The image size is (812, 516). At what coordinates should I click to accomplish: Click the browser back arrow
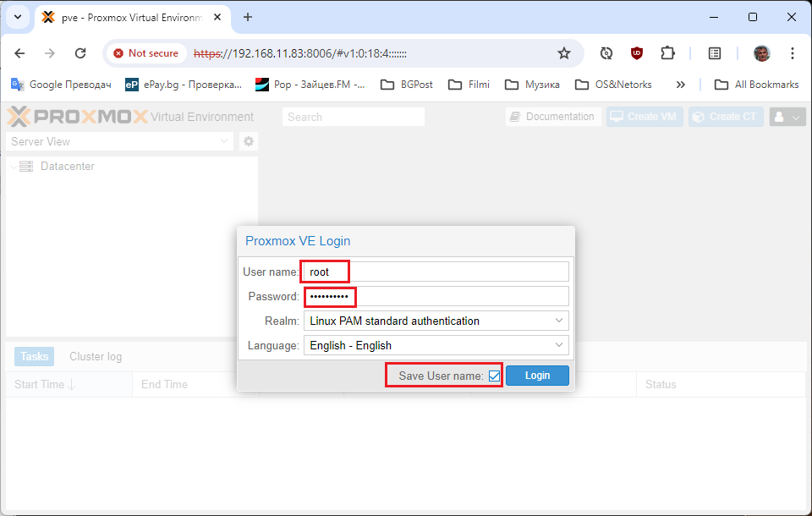tap(19, 53)
